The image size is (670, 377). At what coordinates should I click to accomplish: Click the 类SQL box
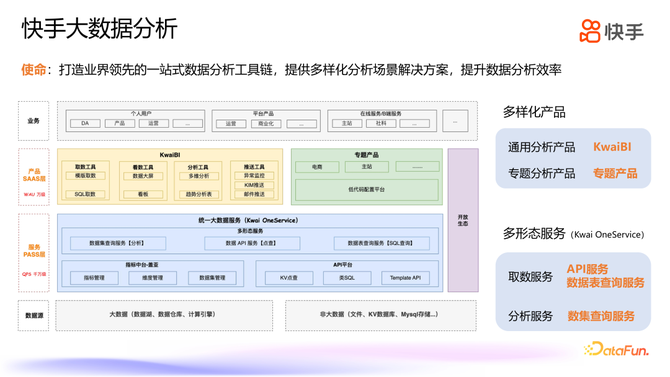pos(347,278)
